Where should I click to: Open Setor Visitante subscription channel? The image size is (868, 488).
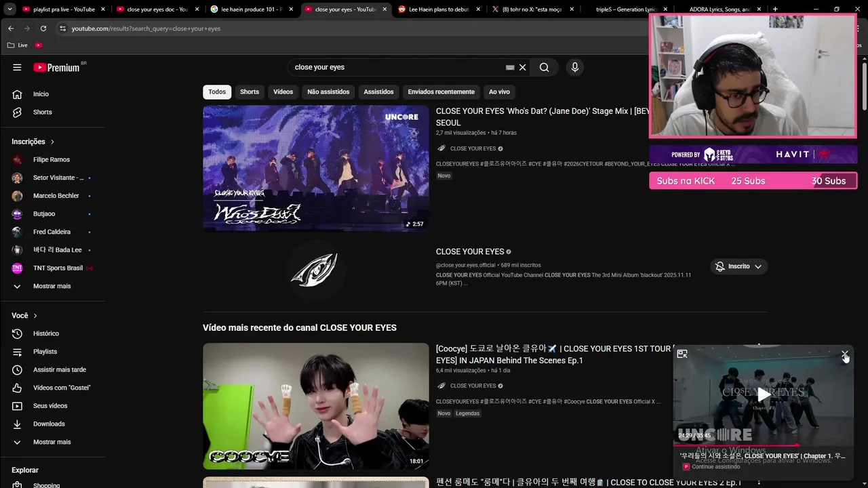coord(52,178)
